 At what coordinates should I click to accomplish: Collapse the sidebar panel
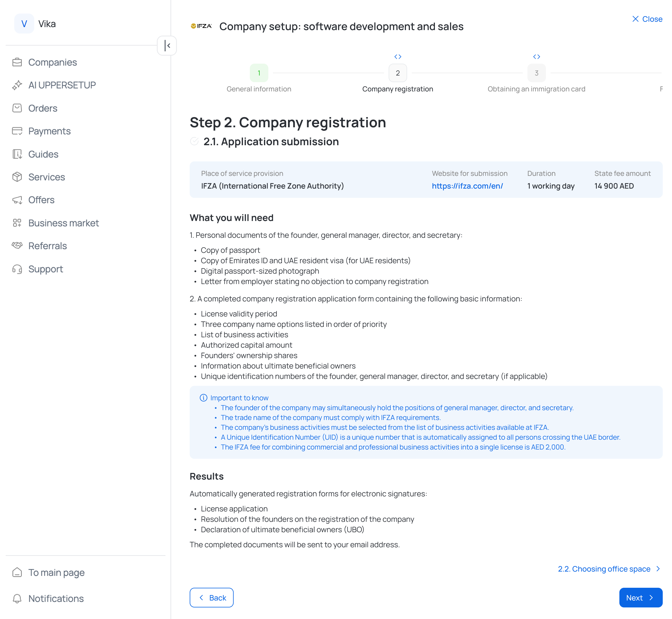167,45
